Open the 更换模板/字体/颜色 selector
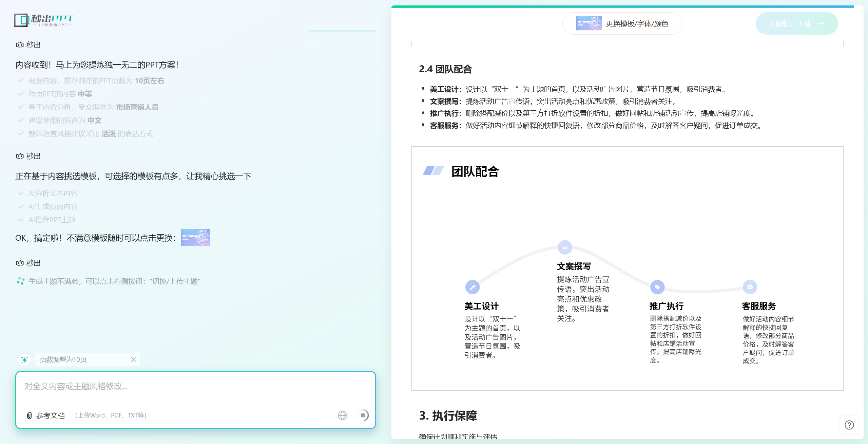Screen dimensions: 868x444 pyautogui.click(x=637, y=23)
